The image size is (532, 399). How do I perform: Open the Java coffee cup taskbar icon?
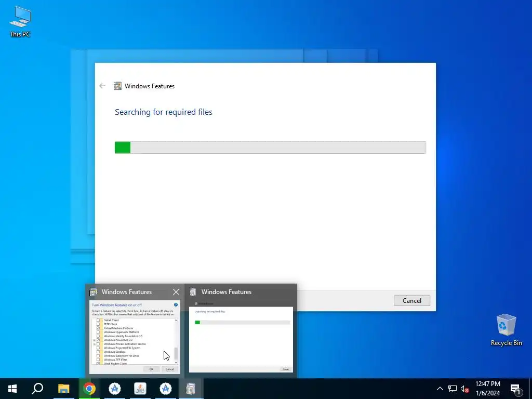coord(140,389)
